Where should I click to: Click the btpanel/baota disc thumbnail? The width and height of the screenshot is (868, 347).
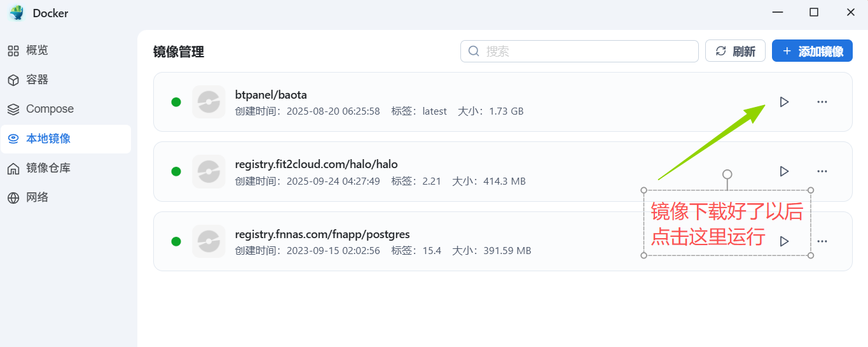(x=209, y=102)
